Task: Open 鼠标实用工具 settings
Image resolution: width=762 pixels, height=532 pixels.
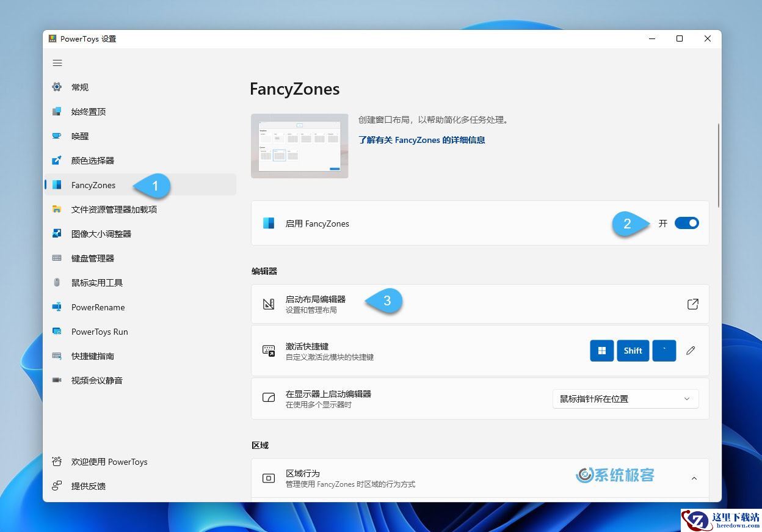Action: [140, 282]
